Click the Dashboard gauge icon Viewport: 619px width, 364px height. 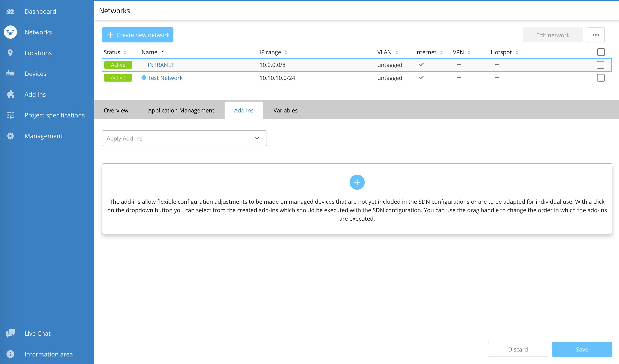[10, 11]
